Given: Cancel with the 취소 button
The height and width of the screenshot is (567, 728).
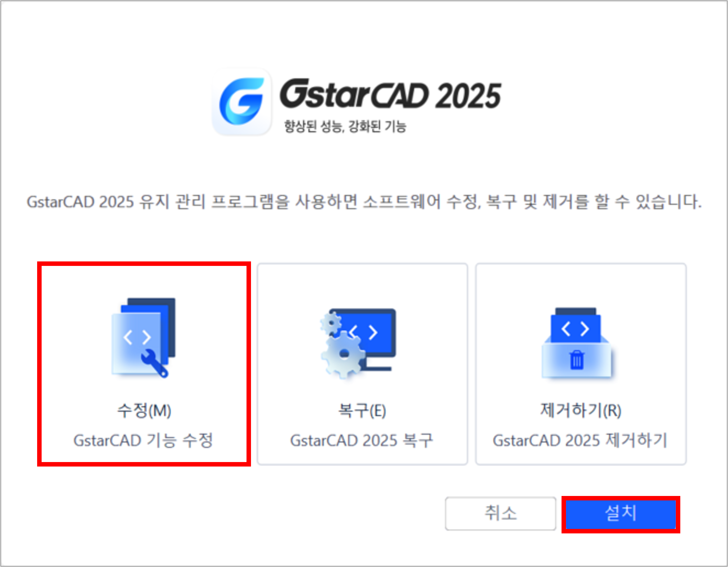Looking at the screenshot, I should click(500, 513).
